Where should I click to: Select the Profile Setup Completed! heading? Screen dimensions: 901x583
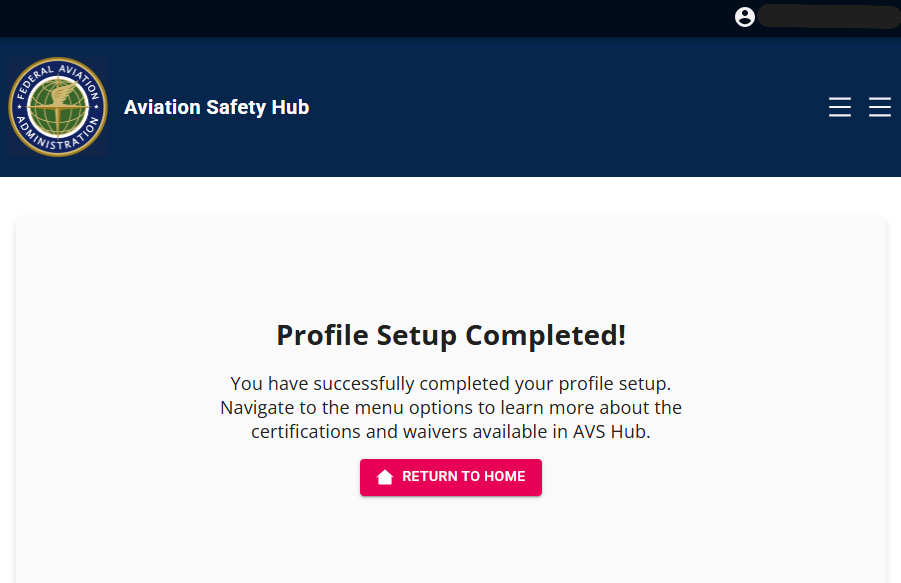[x=451, y=335]
